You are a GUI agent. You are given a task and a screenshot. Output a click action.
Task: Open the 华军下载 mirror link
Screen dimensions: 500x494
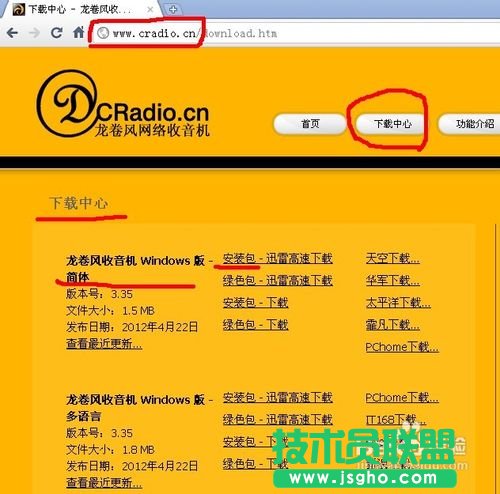click(x=392, y=281)
